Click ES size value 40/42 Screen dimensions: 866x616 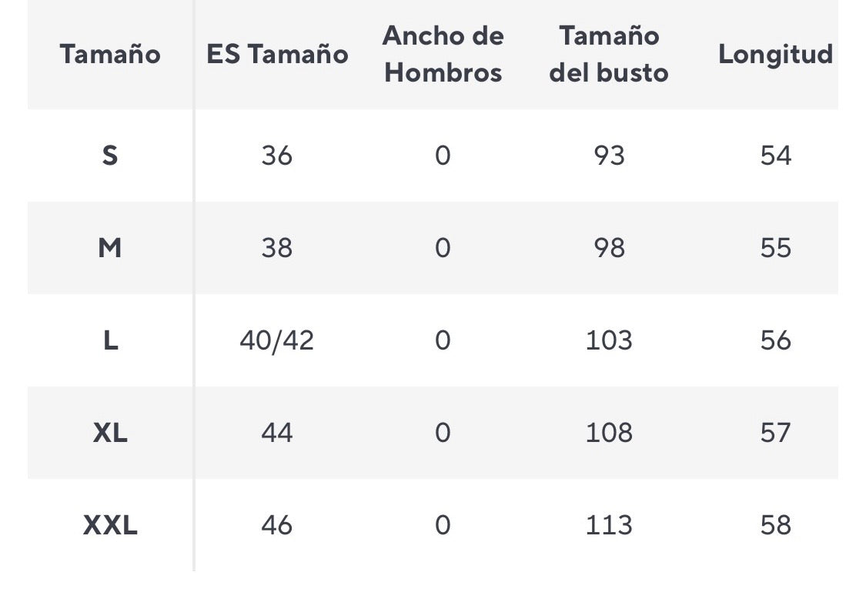[x=277, y=340]
